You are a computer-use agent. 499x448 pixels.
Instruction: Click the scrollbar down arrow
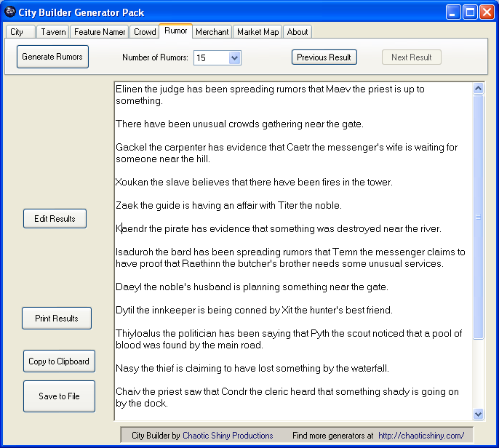coord(478,414)
